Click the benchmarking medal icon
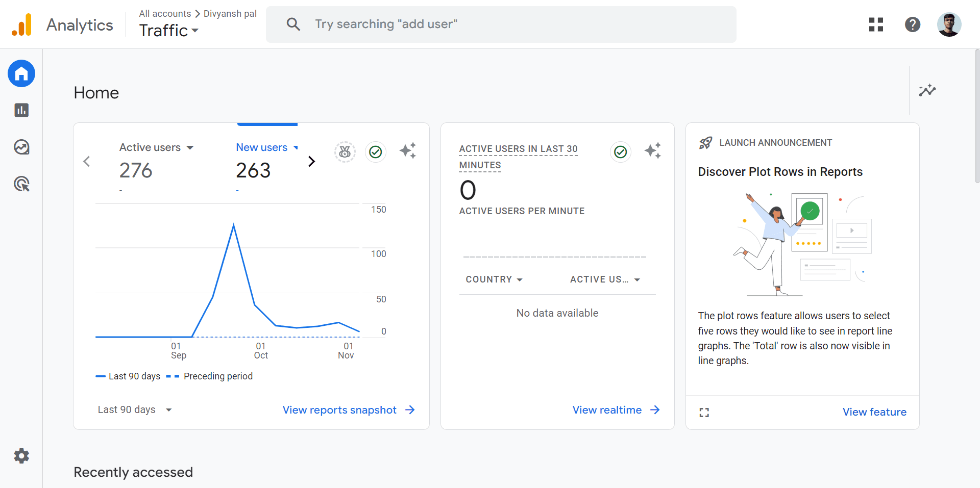The width and height of the screenshot is (980, 488). [345, 151]
